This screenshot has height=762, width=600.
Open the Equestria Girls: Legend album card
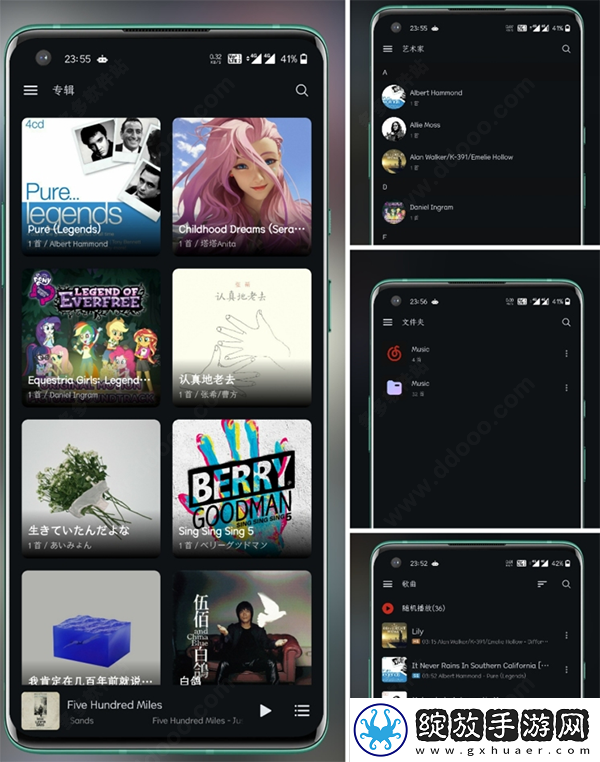pyautogui.click(x=91, y=337)
